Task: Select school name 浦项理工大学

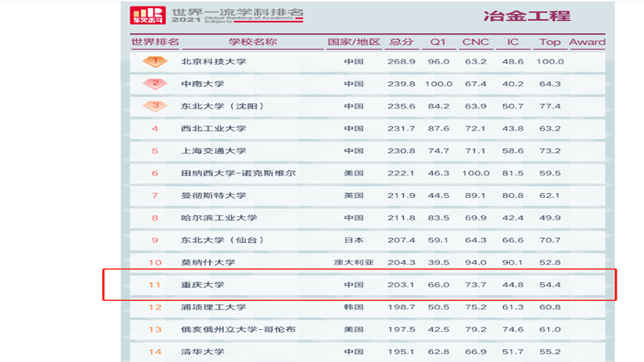Action: [213, 307]
